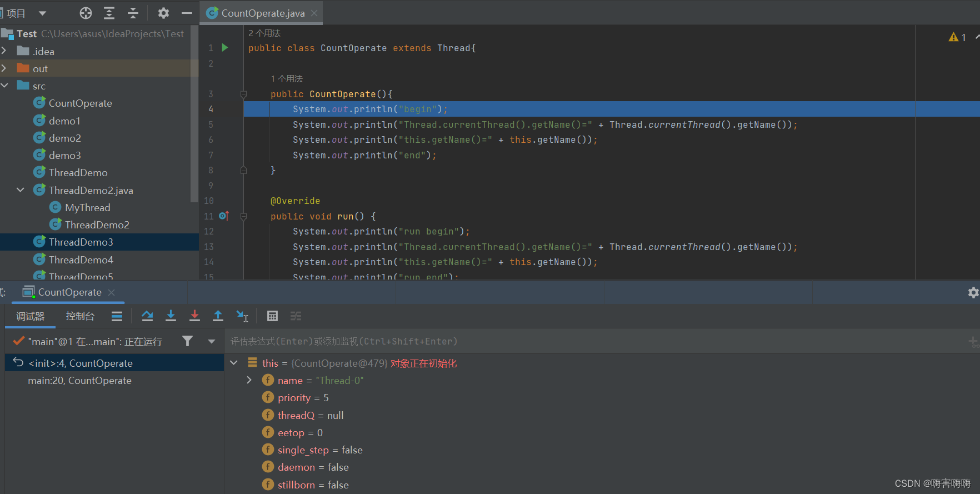Close the CountOperate.java editor tab
Viewport: 980px width, 494px height.
point(314,13)
